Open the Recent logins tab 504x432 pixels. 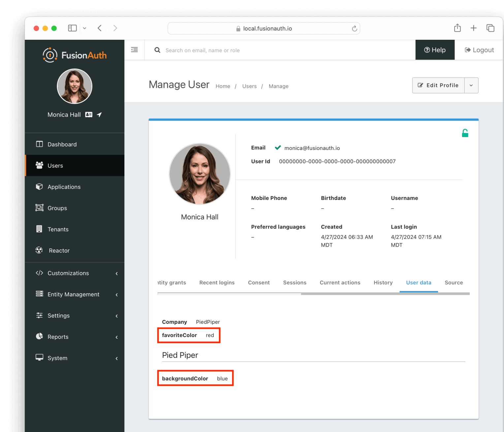click(217, 282)
